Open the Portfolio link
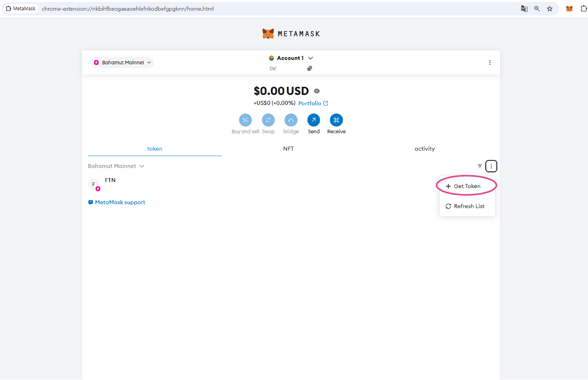 coord(313,103)
